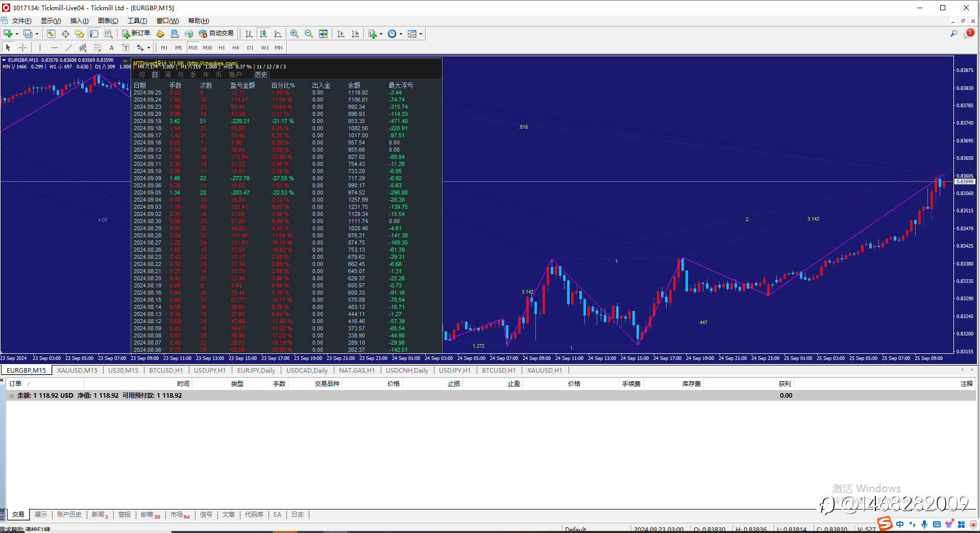Viewport: 980px width, 533px height.
Task: Click the zoom in chart icon
Action: tap(295, 34)
